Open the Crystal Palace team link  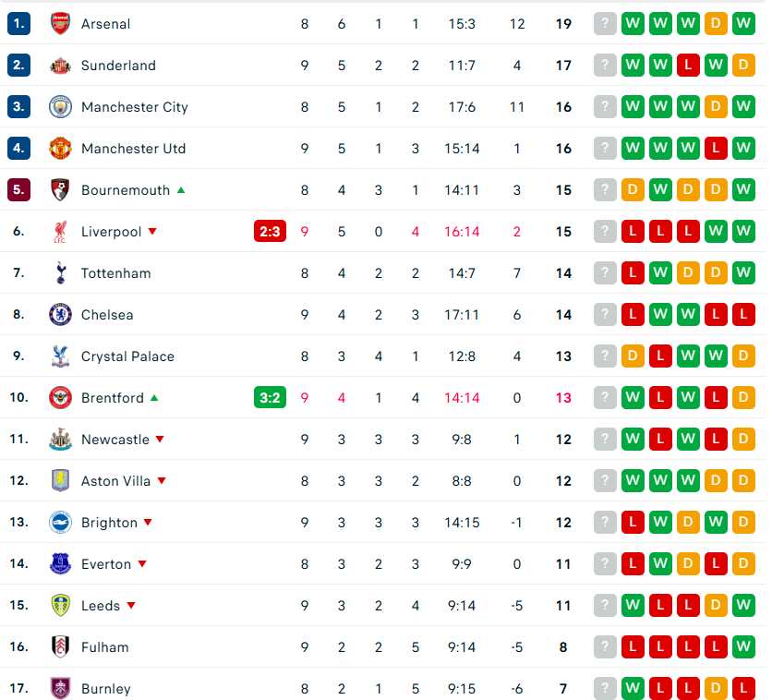point(127,356)
